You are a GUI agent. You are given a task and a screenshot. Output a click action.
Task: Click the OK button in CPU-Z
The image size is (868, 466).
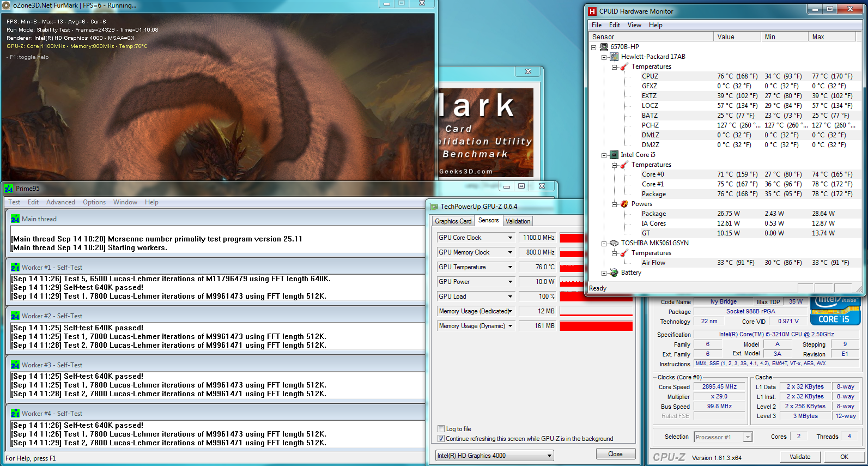coord(844,457)
